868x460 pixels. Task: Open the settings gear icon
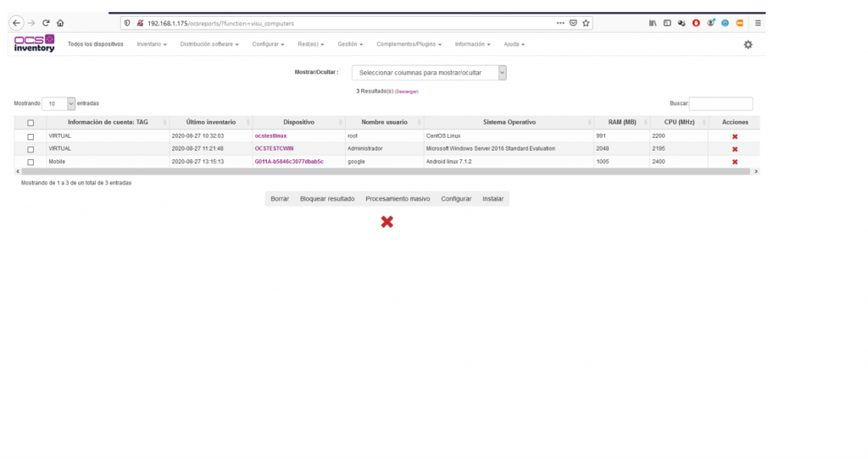point(748,44)
